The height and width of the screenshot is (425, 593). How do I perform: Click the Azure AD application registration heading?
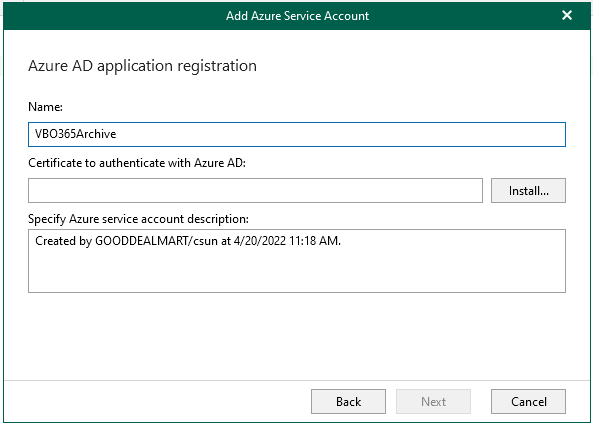[142, 66]
